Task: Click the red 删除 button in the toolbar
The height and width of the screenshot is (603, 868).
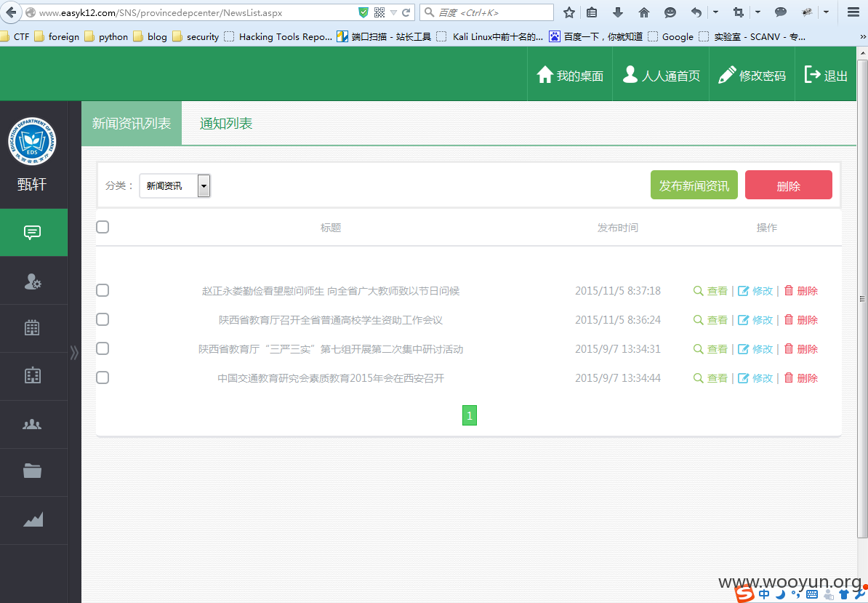Action: coord(788,185)
